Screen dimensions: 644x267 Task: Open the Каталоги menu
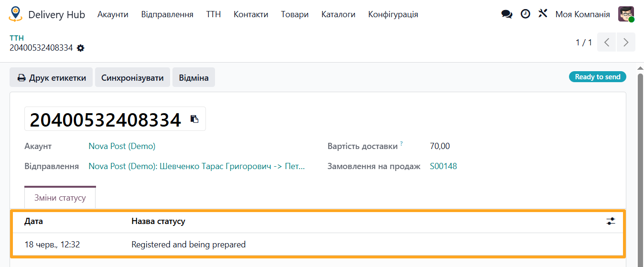(x=338, y=14)
